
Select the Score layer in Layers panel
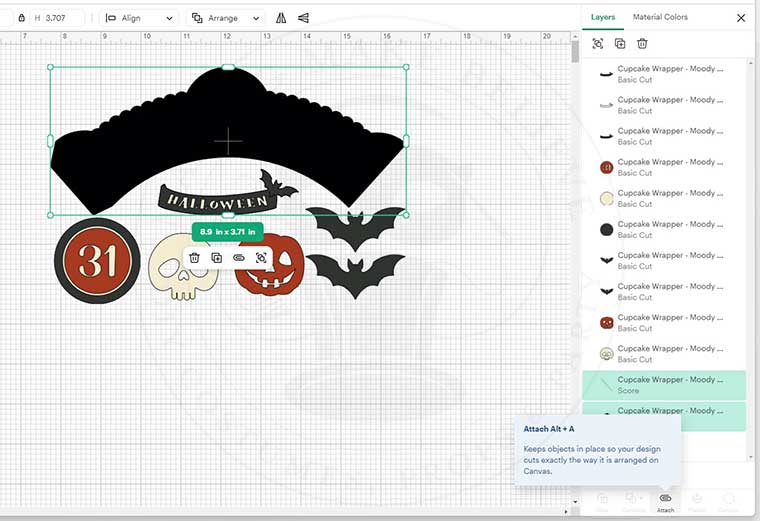665,385
